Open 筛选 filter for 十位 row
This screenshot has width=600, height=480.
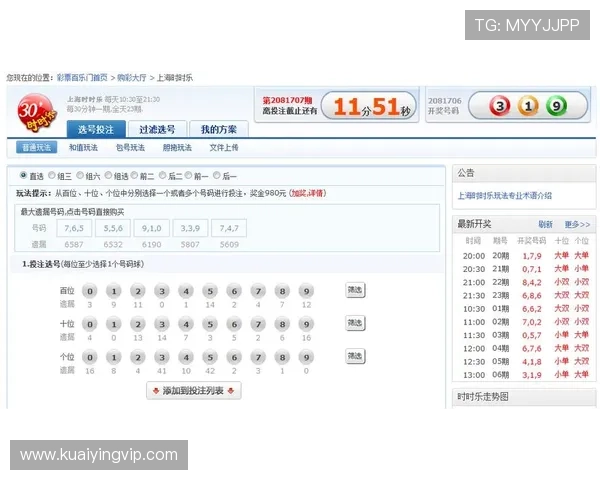[x=355, y=323]
